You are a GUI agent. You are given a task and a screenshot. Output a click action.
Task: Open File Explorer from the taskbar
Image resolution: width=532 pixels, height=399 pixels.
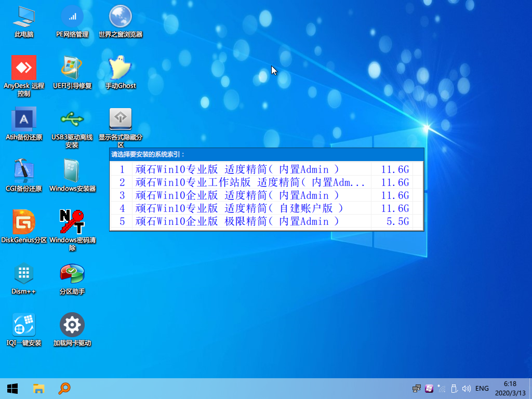38,388
